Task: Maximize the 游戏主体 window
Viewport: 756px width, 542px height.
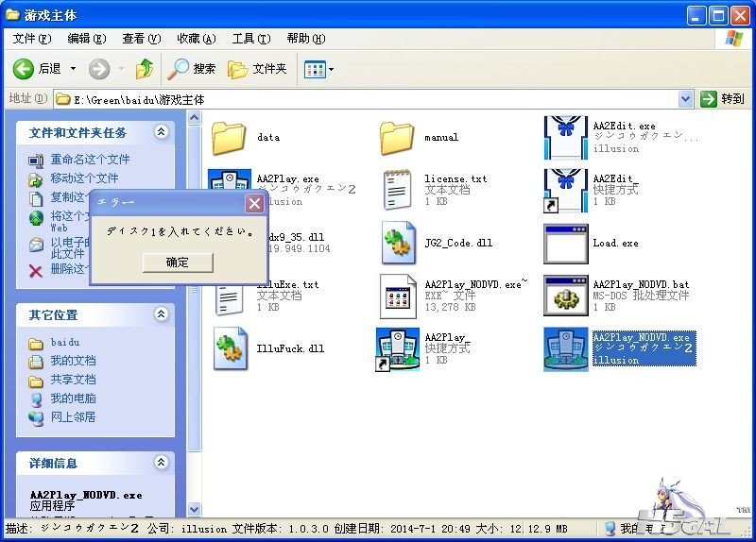Action: tap(717, 15)
